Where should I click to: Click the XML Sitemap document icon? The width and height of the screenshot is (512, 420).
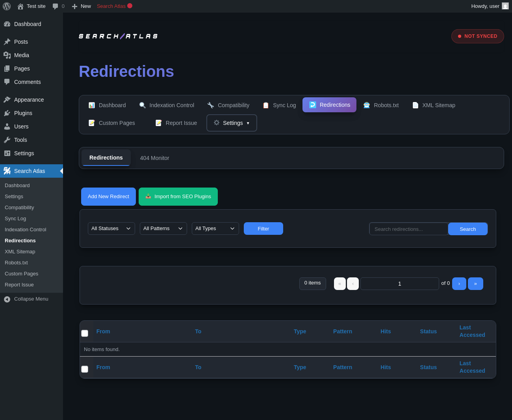(x=416, y=105)
